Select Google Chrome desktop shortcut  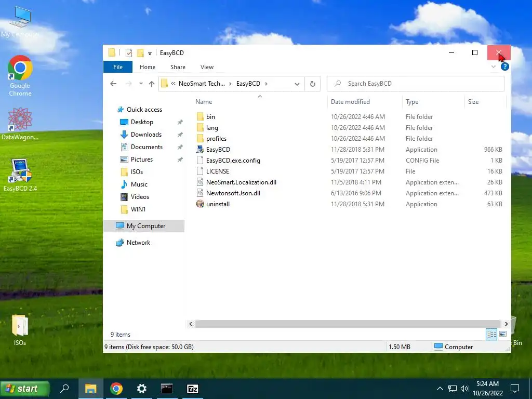tap(20, 76)
